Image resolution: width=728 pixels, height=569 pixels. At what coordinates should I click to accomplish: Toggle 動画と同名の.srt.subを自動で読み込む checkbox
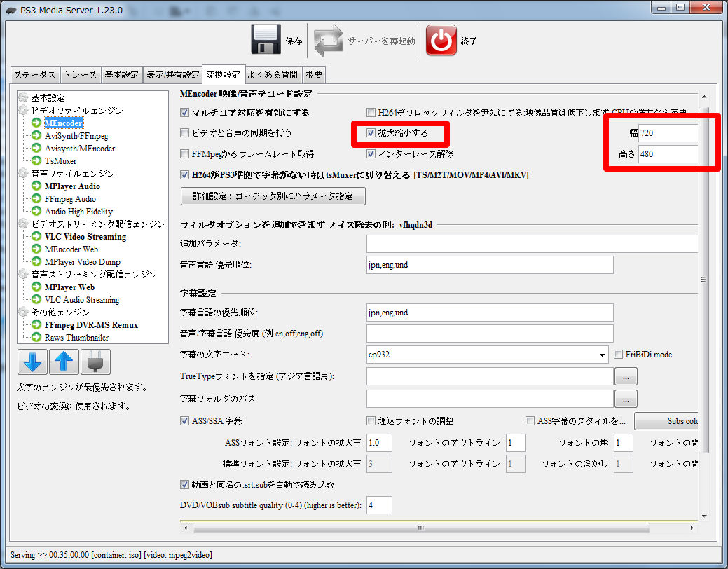(x=184, y=484)
